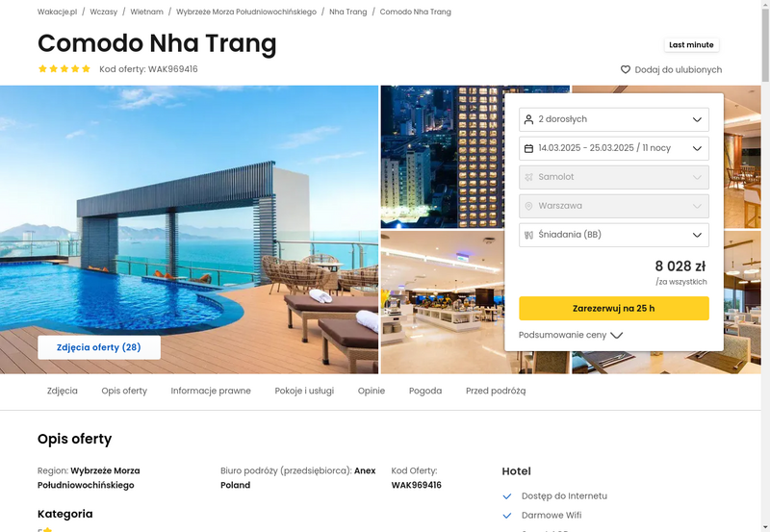
Task: Select the Pogoda tab
Action: pos(425,391)
